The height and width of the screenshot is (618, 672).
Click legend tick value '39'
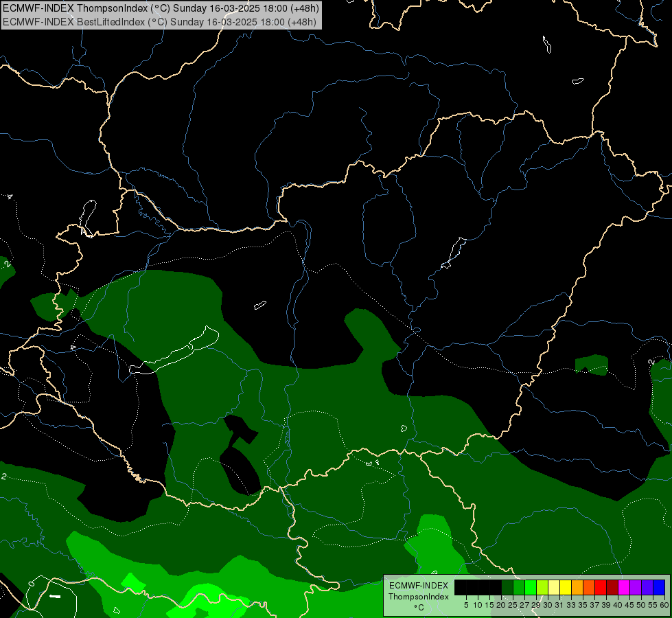(606, 605)
